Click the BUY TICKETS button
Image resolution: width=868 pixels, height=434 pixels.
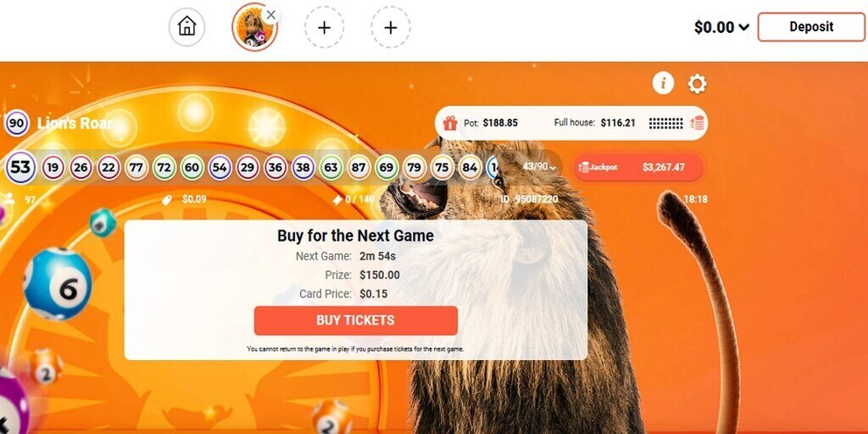(355, 320)
